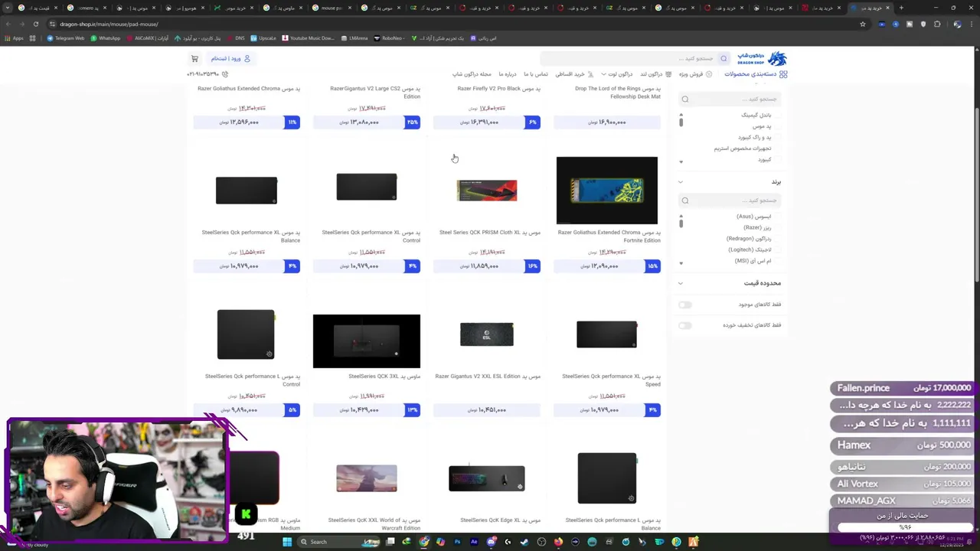Open the درباره ما menu item

click(508, 74)
